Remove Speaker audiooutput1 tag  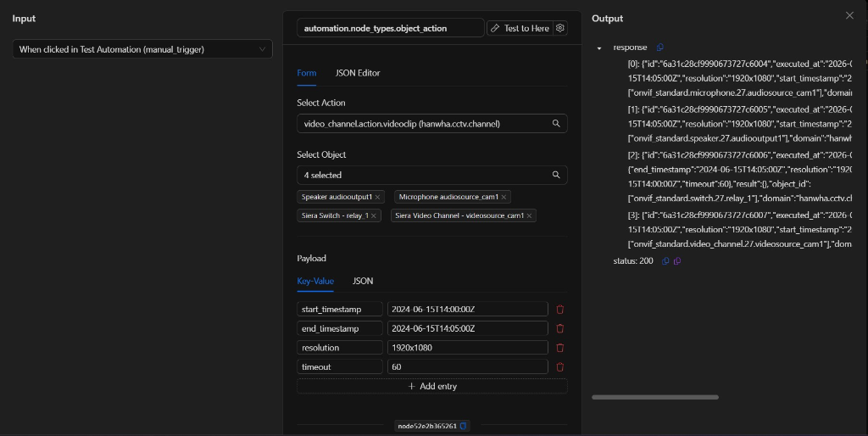coord(377,197)
